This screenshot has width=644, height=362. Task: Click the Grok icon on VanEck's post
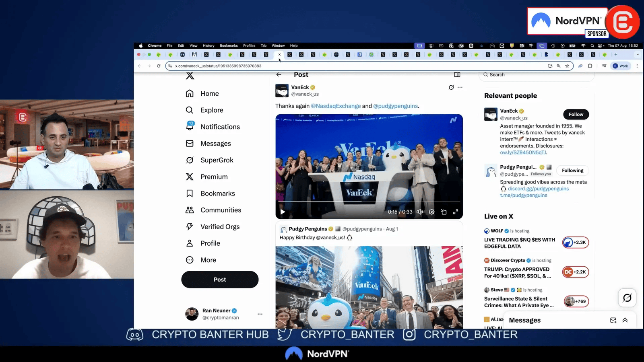coord(451,87)
